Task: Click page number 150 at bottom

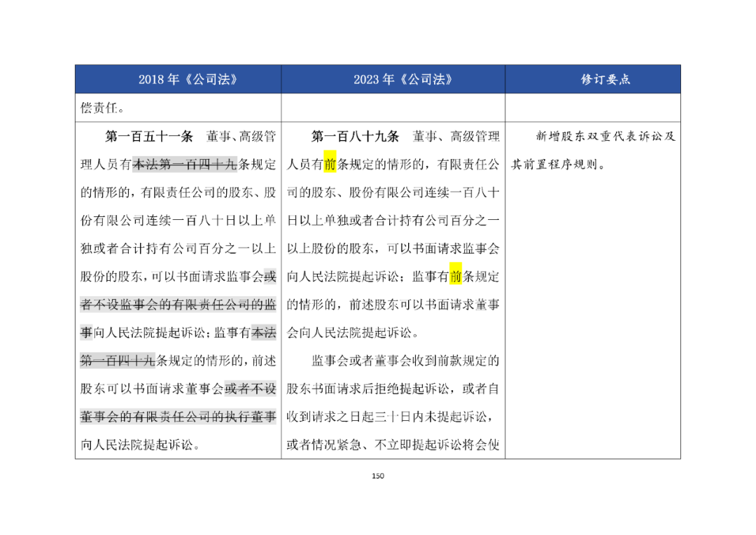Action: coord(378,475)
